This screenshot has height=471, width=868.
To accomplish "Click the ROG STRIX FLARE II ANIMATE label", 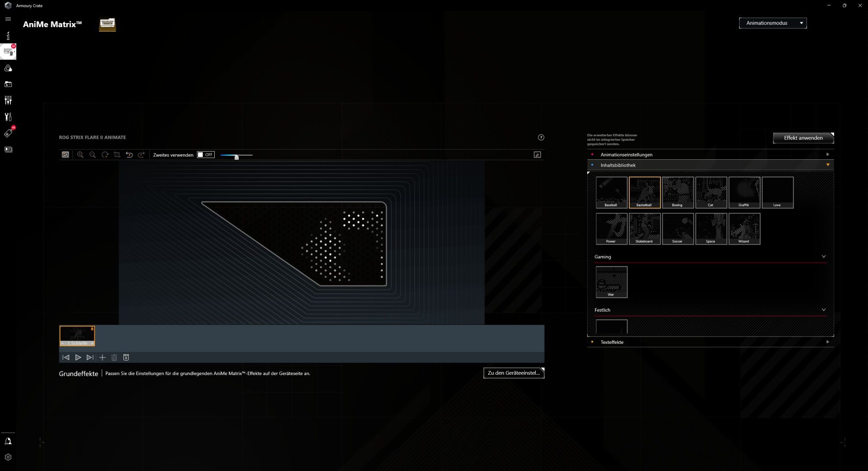I will pos(92,138).
